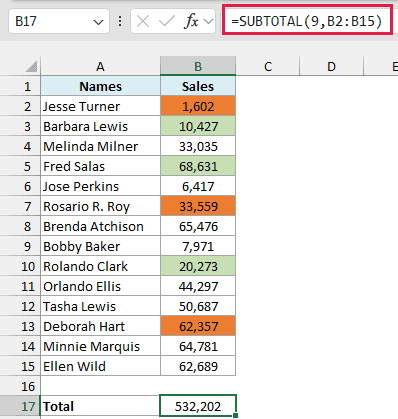Select total cell showing 532,202
Screen dimensions: 398x419
coord(198,406)
